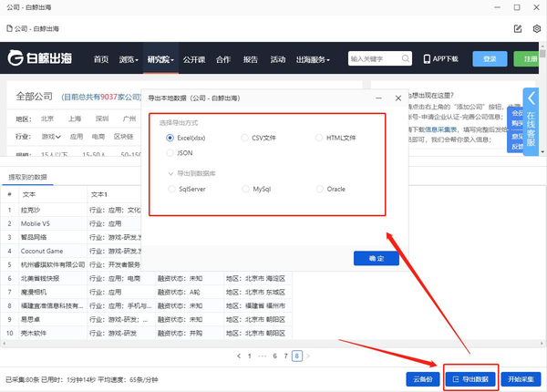Click the data table horizontal scrollbar

click(273, 344)
